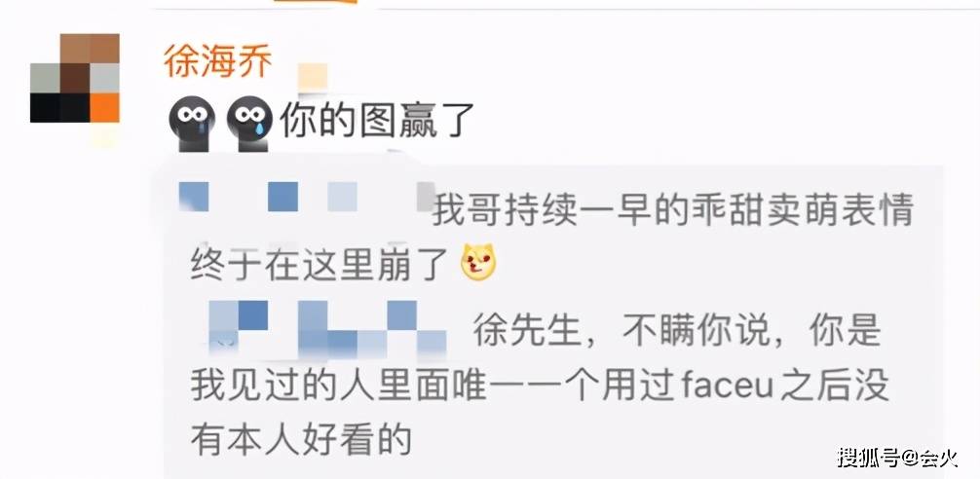The width and height of the screenshot is (980, 479).
Task: Click the doge emoji after 崩了
Action: click(x=478, y=263)
